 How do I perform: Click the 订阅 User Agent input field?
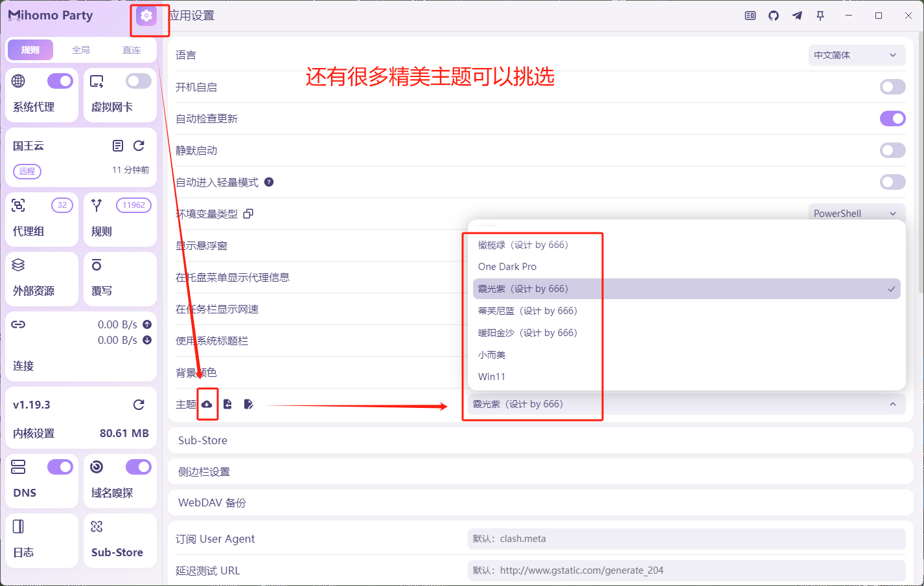(686, 539)
